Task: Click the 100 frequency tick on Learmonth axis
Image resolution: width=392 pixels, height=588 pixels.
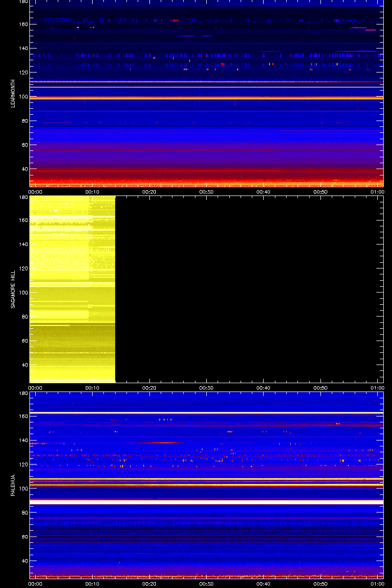Action: pos(23,97)
